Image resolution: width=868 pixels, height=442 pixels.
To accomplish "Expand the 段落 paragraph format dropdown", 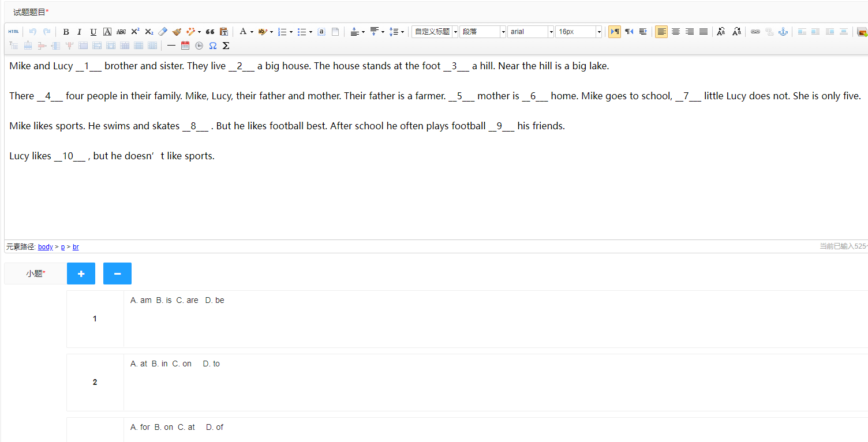I will [503, 32].
